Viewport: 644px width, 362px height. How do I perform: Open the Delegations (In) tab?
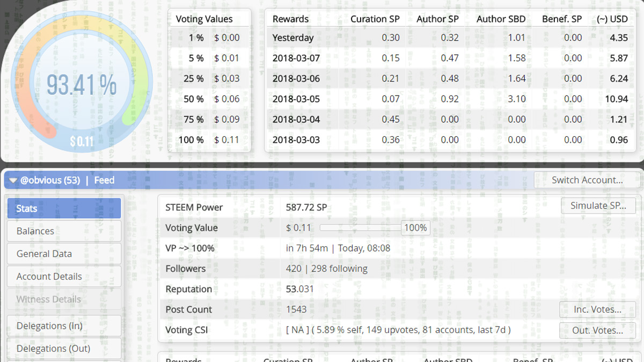[x=64, y=326]
